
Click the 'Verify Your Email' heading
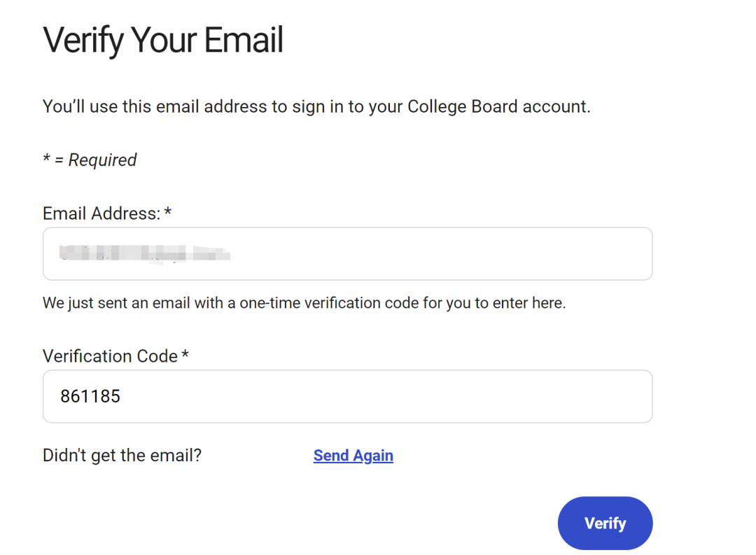(163, 40)
